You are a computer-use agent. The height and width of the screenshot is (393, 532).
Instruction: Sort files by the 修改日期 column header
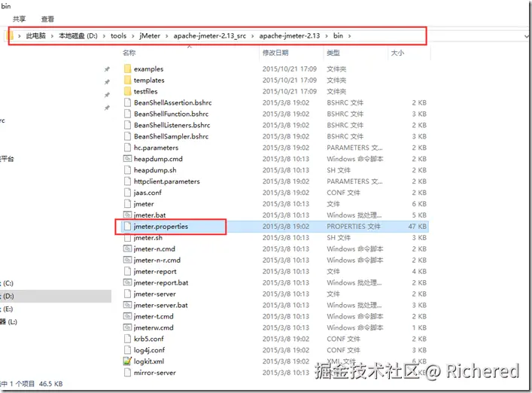coord(275,53)
